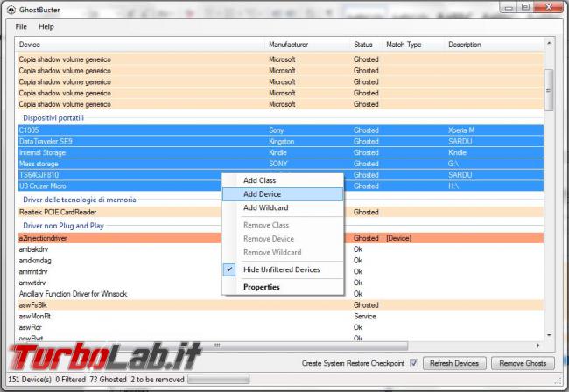This screenshot has width=569, height=392.
Task: Choose Add Device from context menu
Action: 283,194
